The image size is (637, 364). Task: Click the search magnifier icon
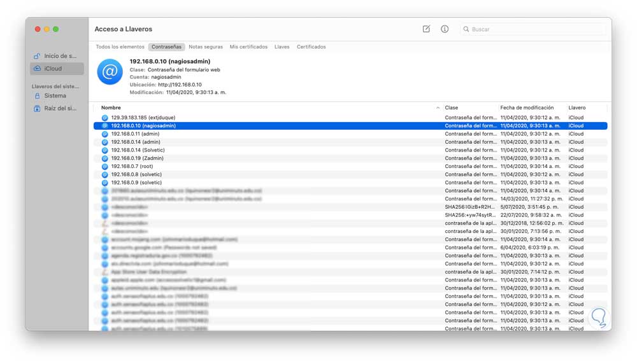466,29
